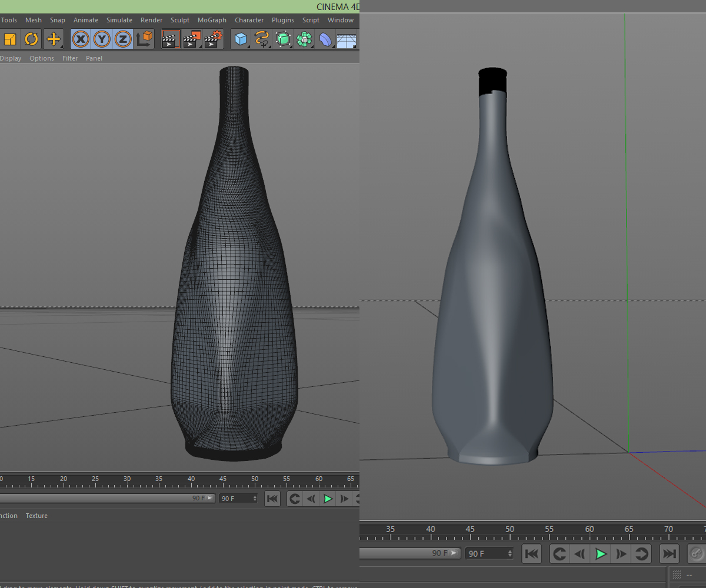Click frame 15 on left window timeline ruler
The width and height of the screenshot is (706, 588).
31,479
